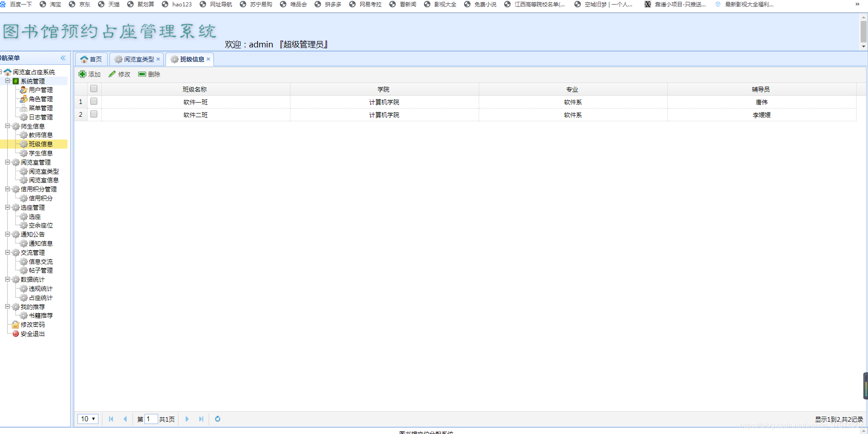Sort by 辅导员 column header
The image size is (868, 434).
(x=761, y=89)
